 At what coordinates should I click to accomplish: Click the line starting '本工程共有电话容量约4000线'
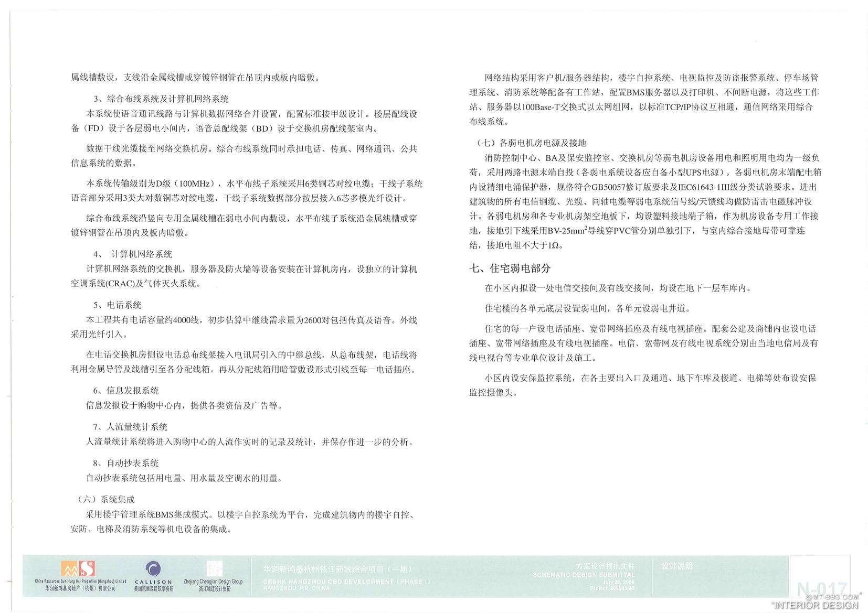tap(251, 320)
